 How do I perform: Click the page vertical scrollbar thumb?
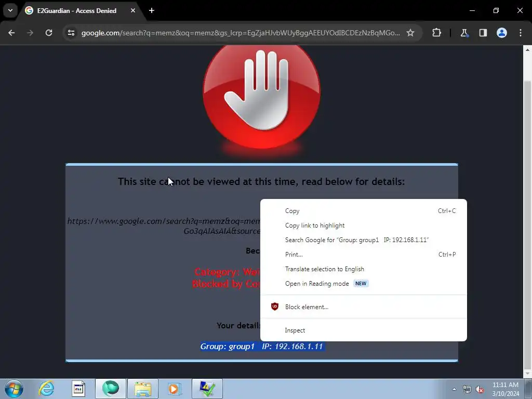[x=527, y=224]
